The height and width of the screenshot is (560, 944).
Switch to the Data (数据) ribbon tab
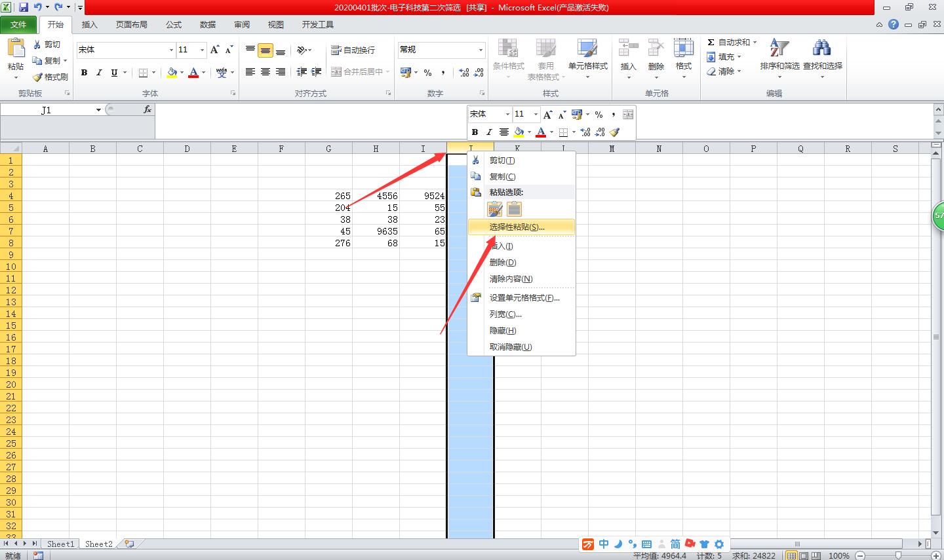(x=208, y=25)
